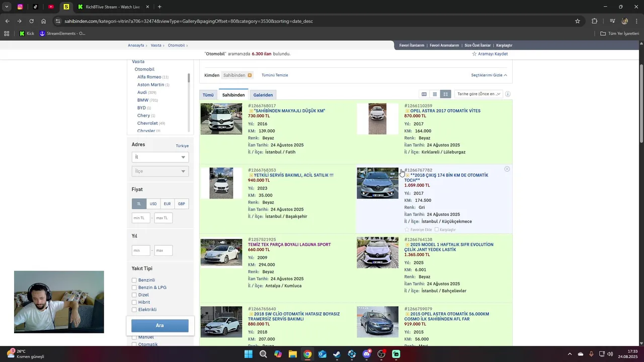Click the max year field
The width and height of the screenshot is (644, 362).
[x=164, y=250]
